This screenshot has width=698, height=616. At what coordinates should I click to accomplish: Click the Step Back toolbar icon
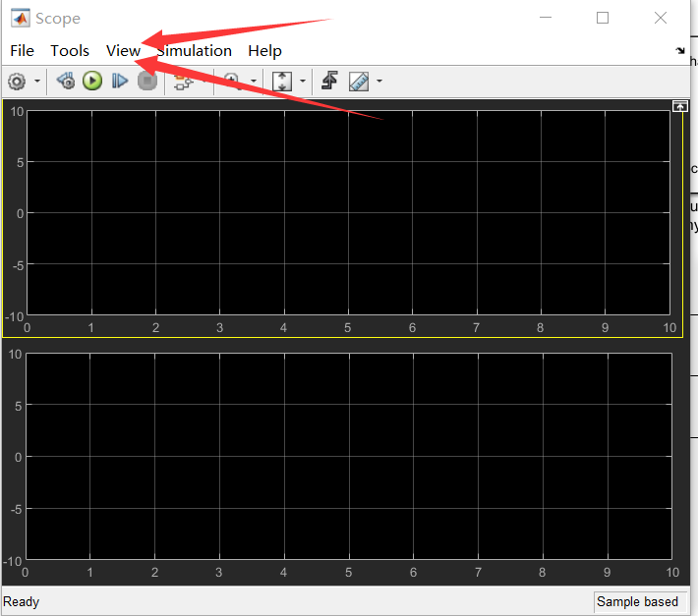click(66, 81)
